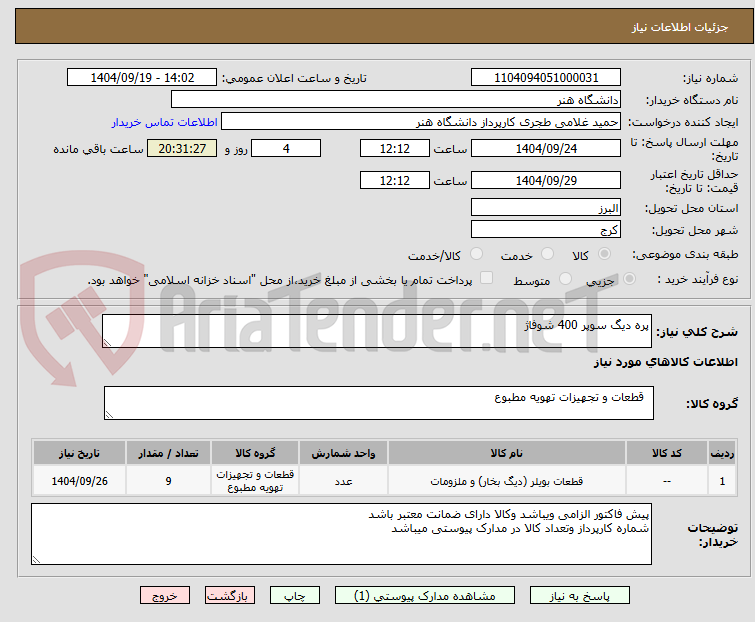
Task: Click the price validity date 1404/09/29
Action: click(x=546, y=181)
